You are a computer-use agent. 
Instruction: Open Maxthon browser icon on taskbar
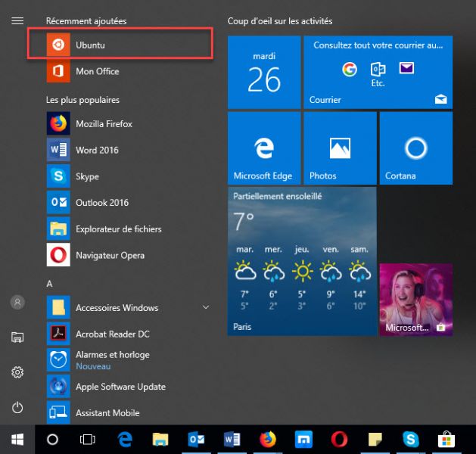[303, 440]
